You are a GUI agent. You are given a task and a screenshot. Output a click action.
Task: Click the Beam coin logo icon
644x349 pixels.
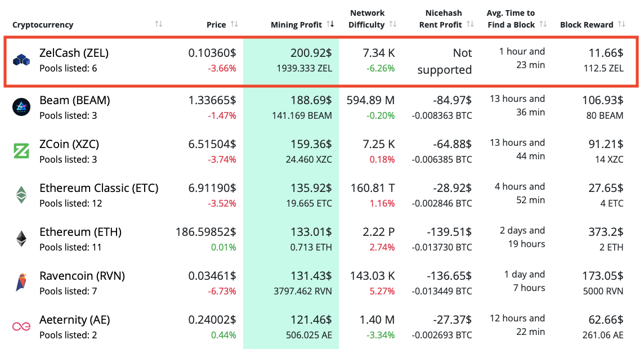[x=21, y=107]
